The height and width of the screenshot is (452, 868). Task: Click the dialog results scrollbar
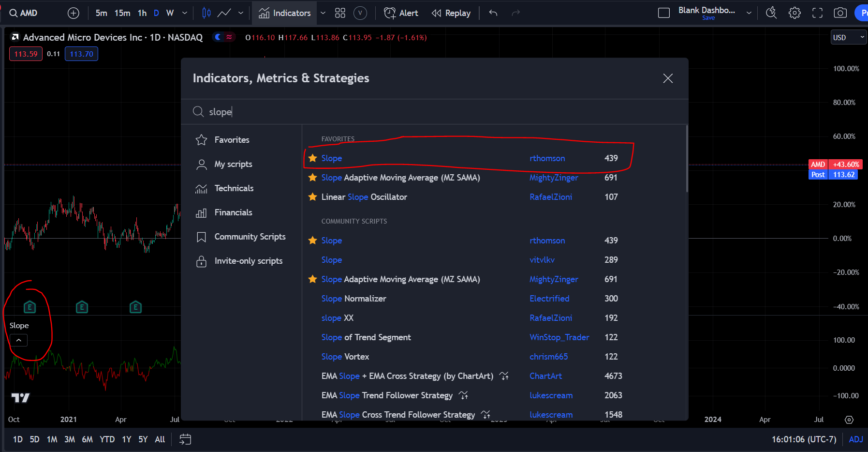pyautogui.click(x=686, y=159)
